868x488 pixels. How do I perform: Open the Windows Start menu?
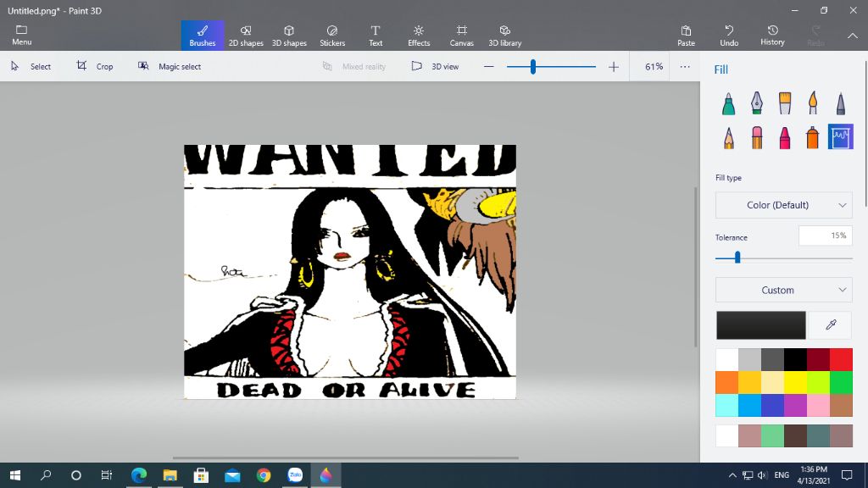(15, 475)
